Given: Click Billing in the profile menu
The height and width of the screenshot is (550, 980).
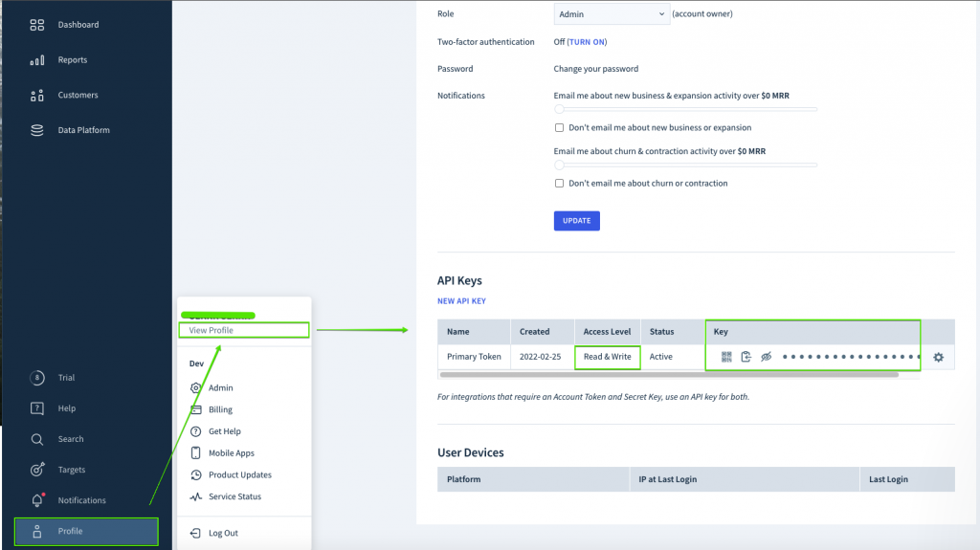Looking at the screenshot, I should pyautogui.click(x=220, y=409).
